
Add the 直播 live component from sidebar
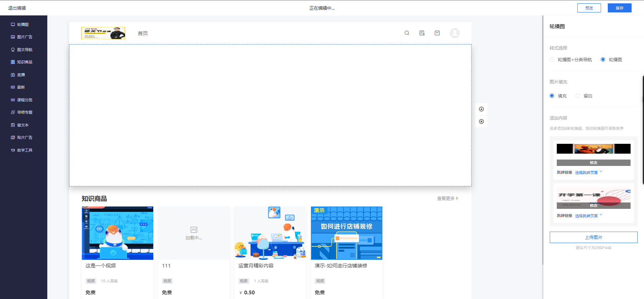click(21, 75)
